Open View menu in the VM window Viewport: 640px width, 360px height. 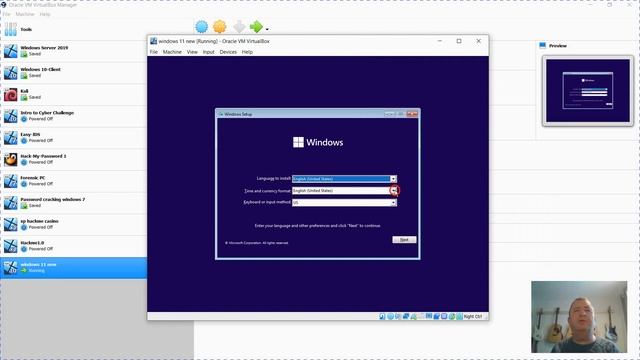[192, 52]
